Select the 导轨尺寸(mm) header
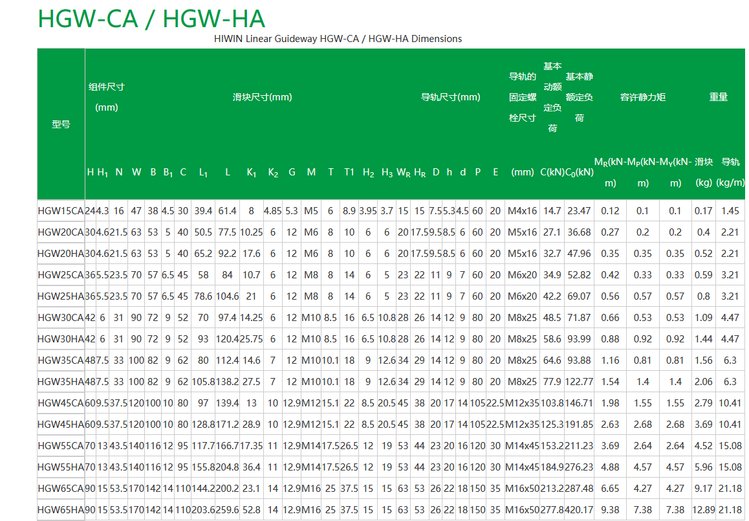This screenshot has width=749, height=521. point(453,97)
